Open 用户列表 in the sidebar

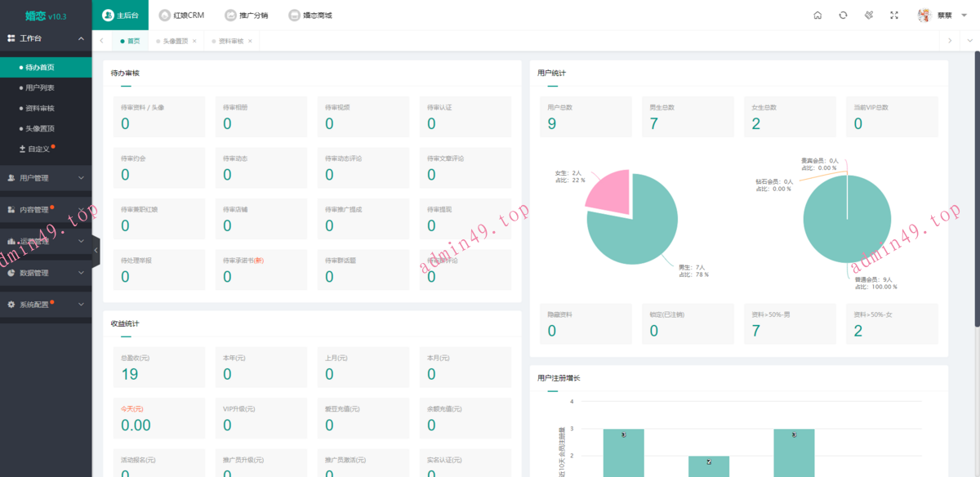[40, 87]
